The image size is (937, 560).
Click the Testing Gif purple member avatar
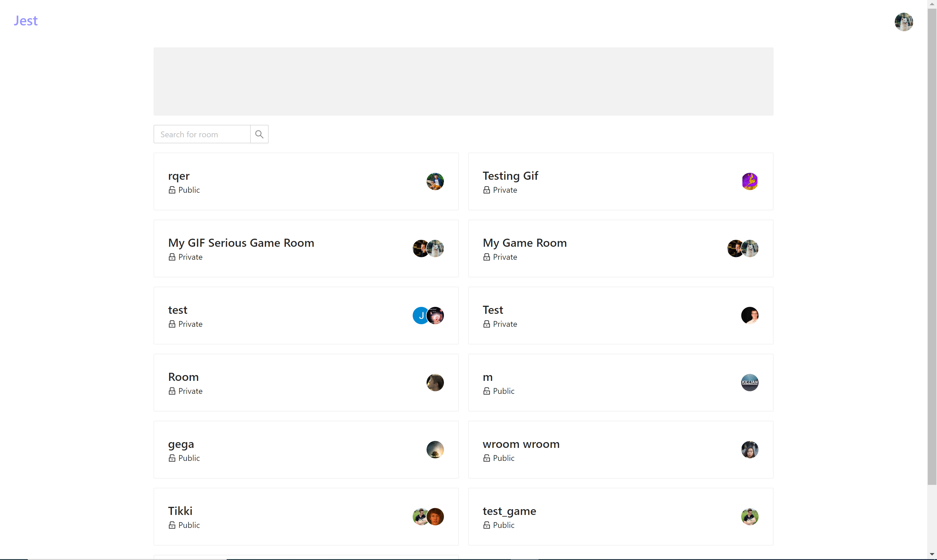pos(749,181)
